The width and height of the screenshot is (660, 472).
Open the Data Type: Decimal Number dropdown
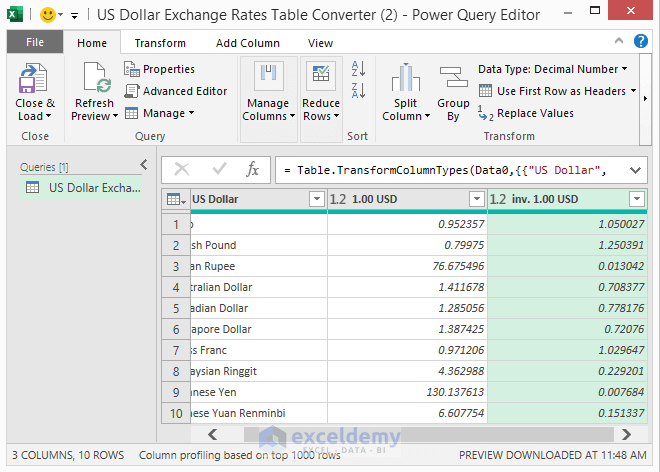(x=553, y=69)
